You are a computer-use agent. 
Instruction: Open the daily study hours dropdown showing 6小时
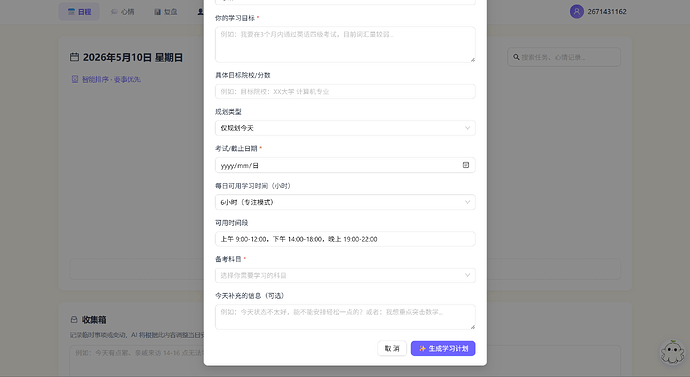(x=345, y=202)
